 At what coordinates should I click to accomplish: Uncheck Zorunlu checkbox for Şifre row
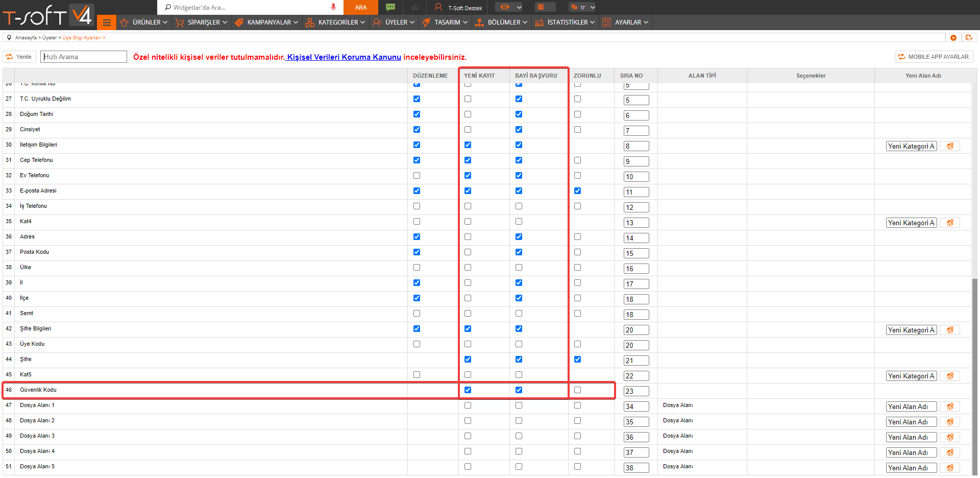point(577,360)
